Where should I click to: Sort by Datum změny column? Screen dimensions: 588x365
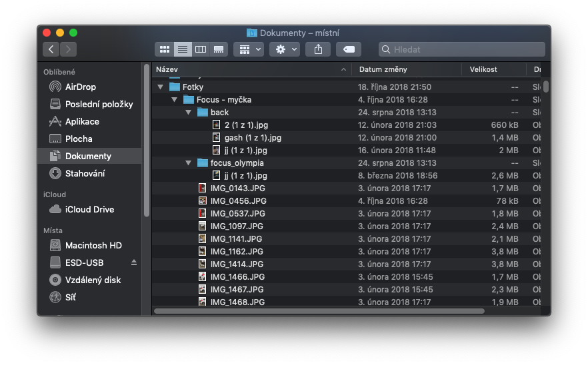pyautogui.click(x=407, y=69)
